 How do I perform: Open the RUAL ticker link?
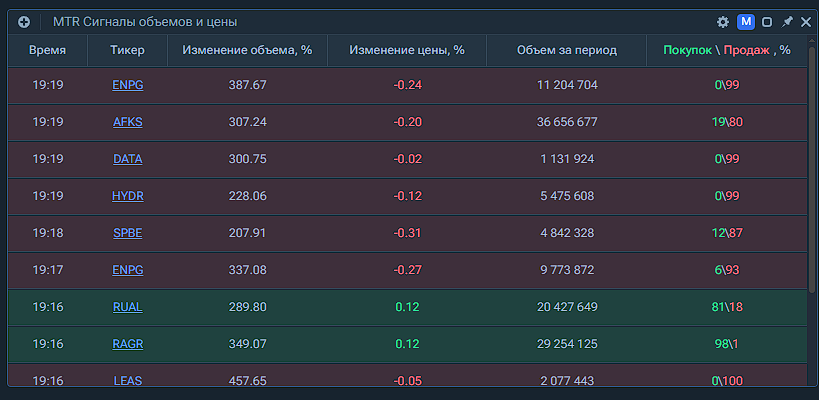coord(128,307)
